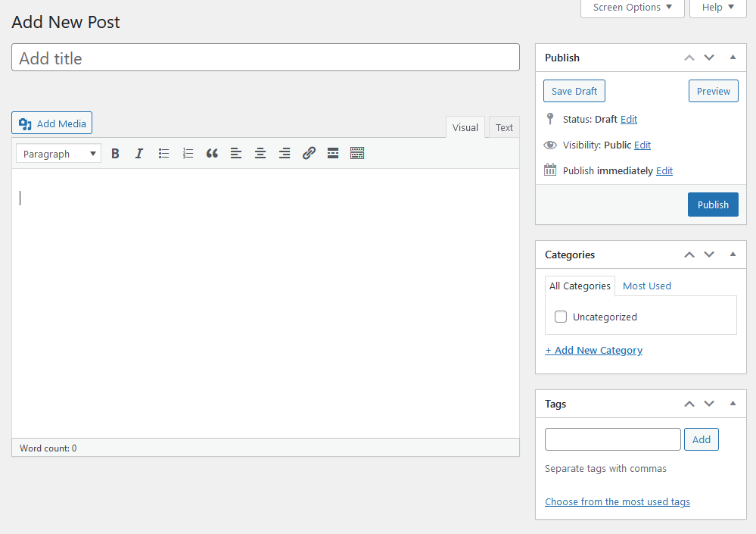Click into the Add title field
Viewport: 756px width, 534px height.
coord(265,58)
